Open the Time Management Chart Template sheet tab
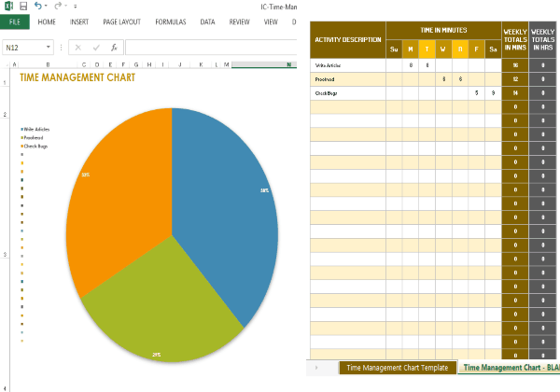This screenshot has width=560, height=392. pos(398,368)
